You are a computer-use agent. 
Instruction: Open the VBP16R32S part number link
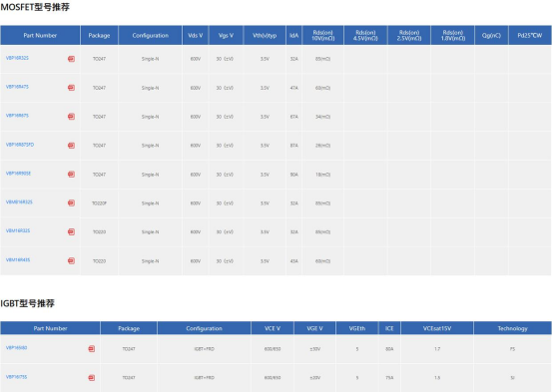coord(17,58)
